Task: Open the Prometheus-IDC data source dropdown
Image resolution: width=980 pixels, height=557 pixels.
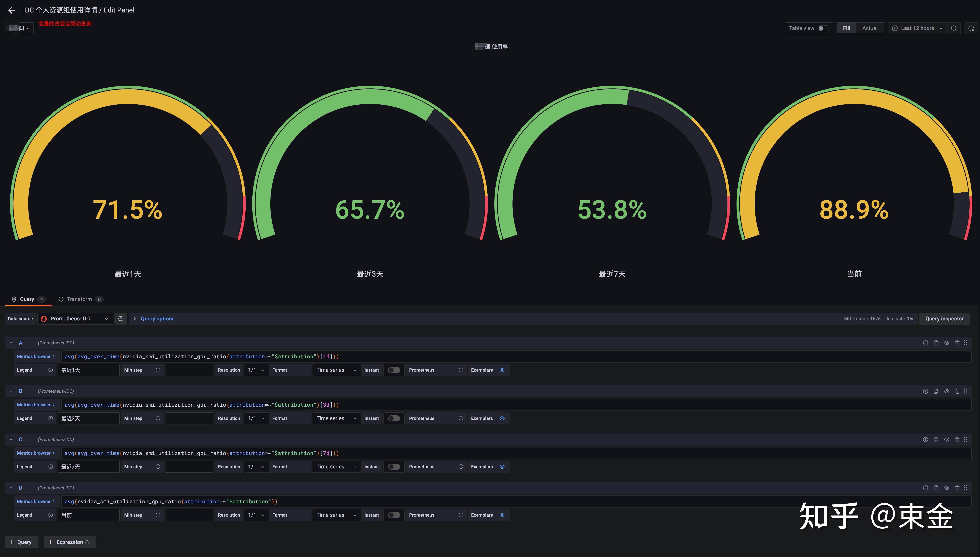Action: [75, 319]
